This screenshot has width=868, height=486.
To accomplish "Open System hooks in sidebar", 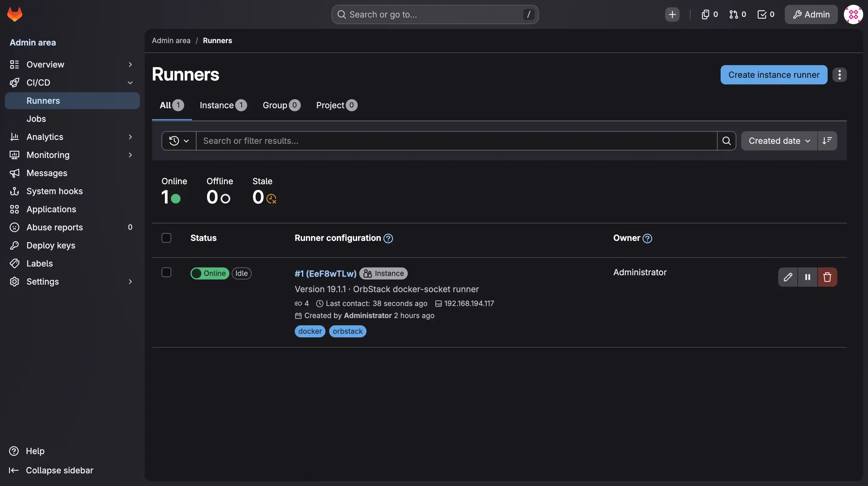I will [x=72, y=191].
